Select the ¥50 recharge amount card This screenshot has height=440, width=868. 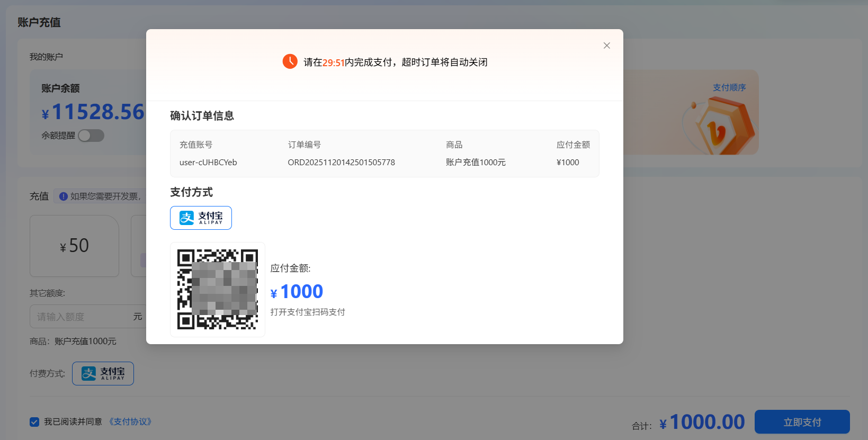click(74, 246)
